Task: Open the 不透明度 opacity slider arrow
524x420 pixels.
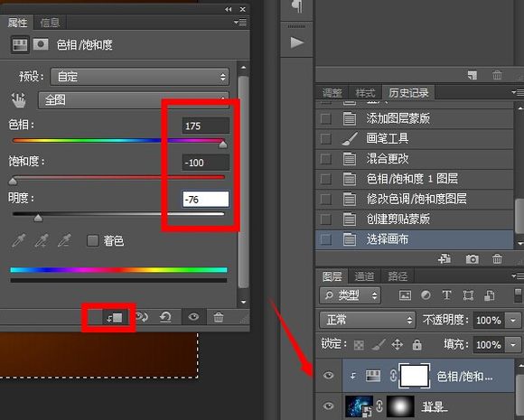Action: click(513, 320)
